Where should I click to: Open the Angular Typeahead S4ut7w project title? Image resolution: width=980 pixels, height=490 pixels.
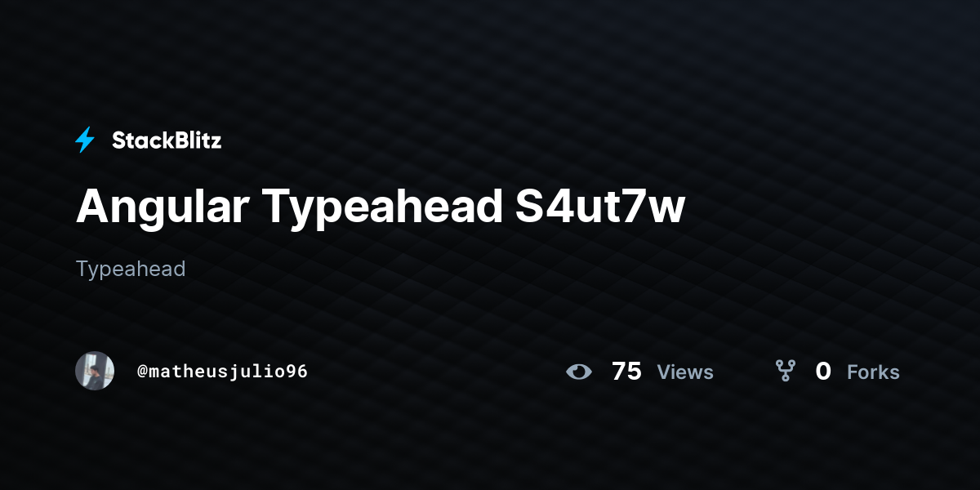(381, 207)
